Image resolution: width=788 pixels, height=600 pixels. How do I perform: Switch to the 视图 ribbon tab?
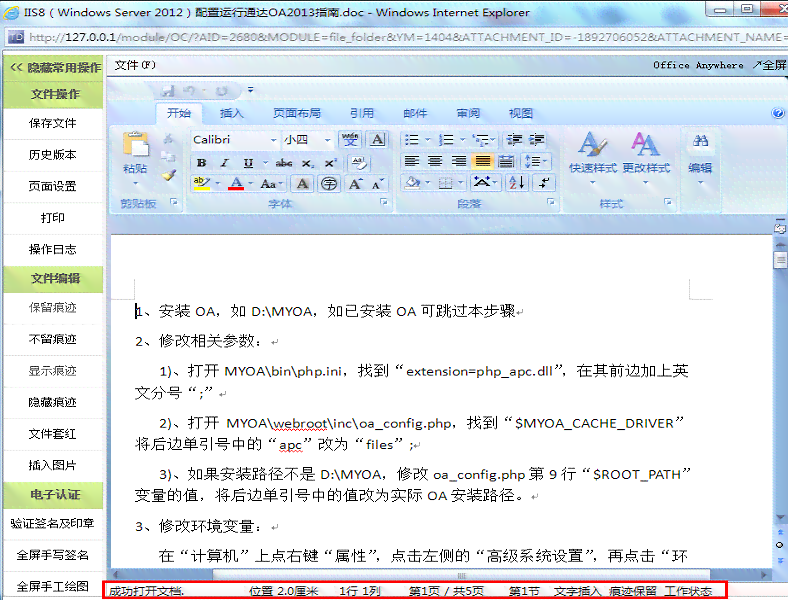pos(521,113)
